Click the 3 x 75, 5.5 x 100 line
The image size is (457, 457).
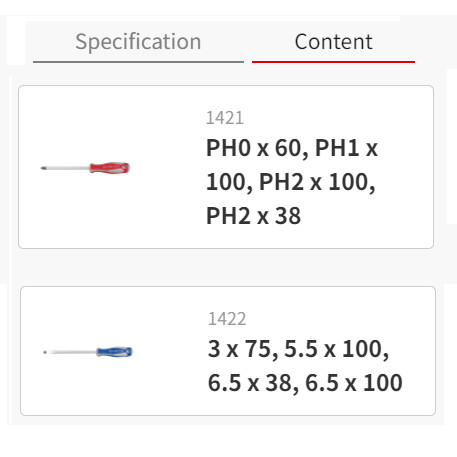coord(298,349)
